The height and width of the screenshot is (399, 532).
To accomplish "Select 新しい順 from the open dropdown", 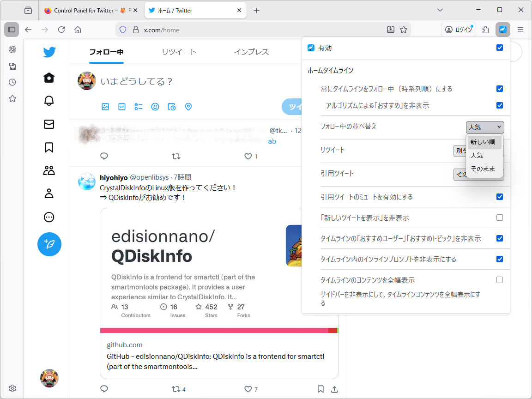I will (x=484, y=142).
